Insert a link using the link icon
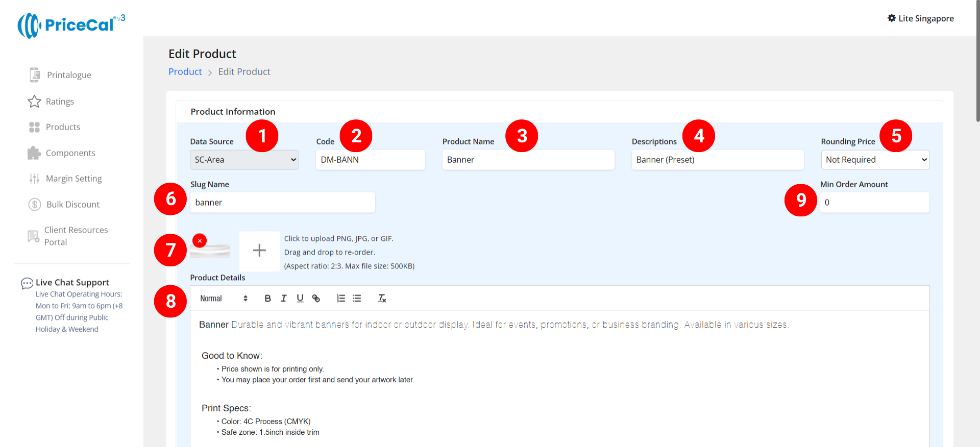This screenshot has width=980, height=447. click(316, 299)
